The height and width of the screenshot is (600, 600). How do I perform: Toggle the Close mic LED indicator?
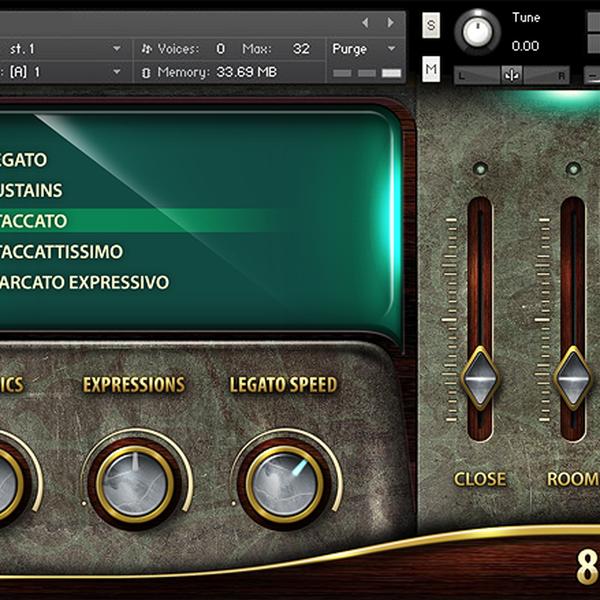click(x=480, y=169)
